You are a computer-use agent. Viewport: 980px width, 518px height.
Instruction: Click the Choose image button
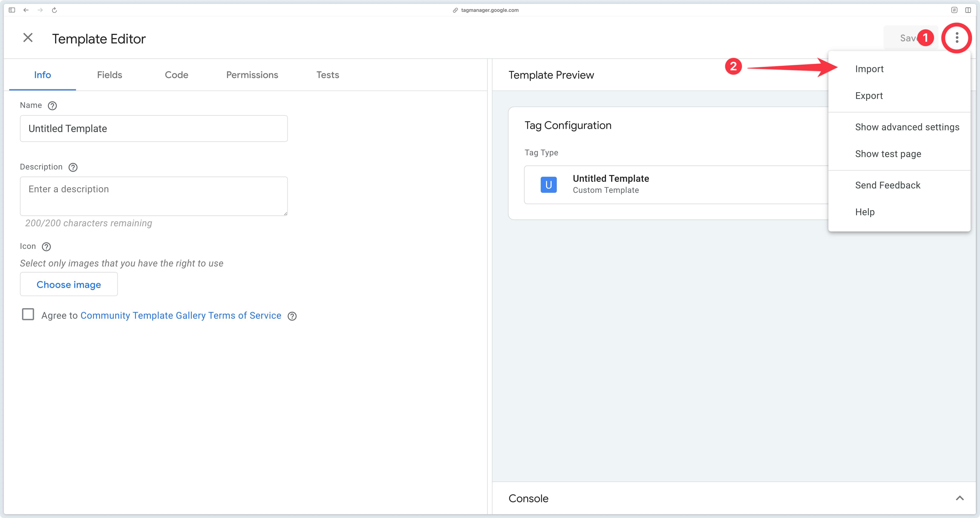coord(69,284)
